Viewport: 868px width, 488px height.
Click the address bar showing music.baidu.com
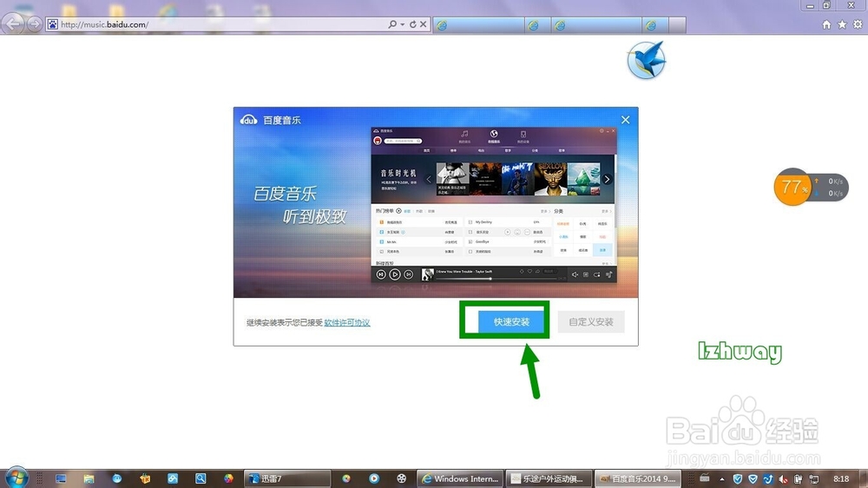(x=216, y=24)
